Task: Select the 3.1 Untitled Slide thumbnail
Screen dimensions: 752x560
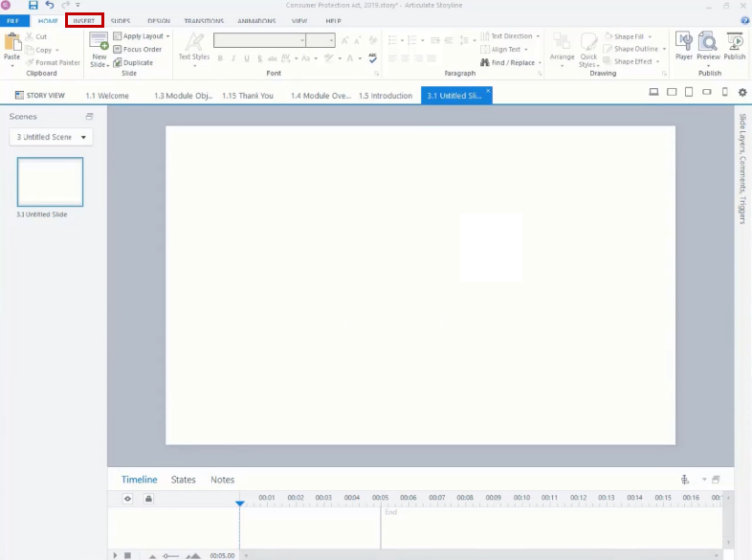Action: point(50,182)
